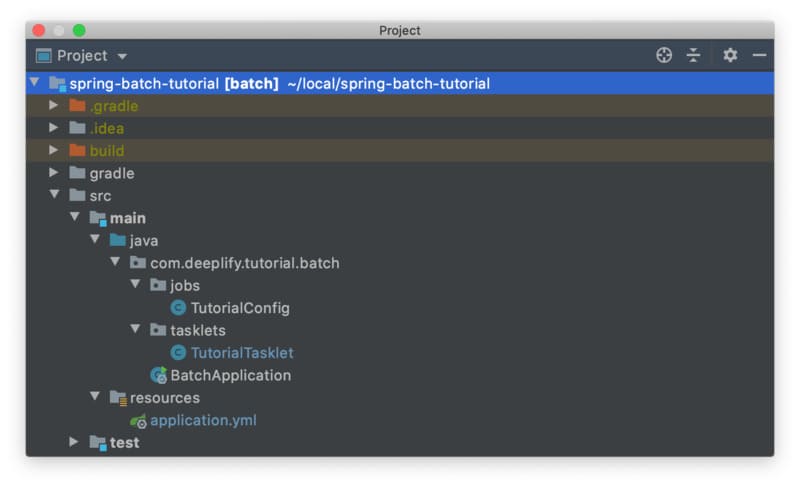Select the com.deeplify.tutorial.batch package

pos(244,263)
